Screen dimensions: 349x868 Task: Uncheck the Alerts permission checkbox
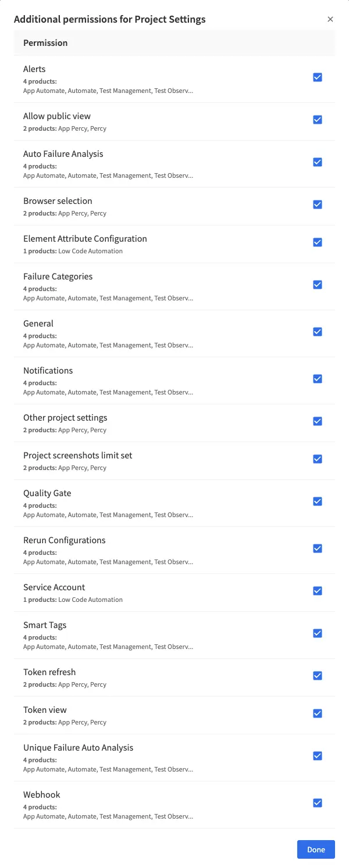318,77
